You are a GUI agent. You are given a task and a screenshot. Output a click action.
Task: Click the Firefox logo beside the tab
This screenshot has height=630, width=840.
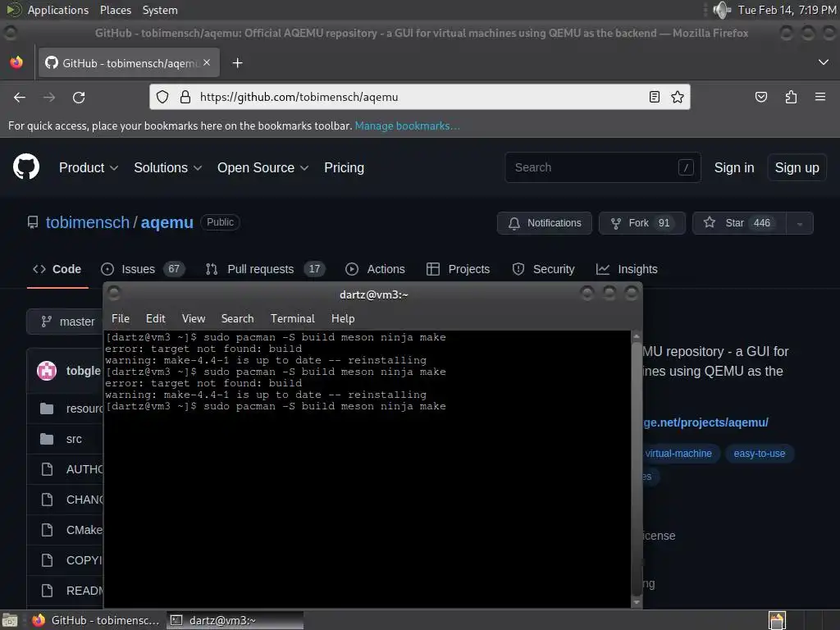pos(16,62)
